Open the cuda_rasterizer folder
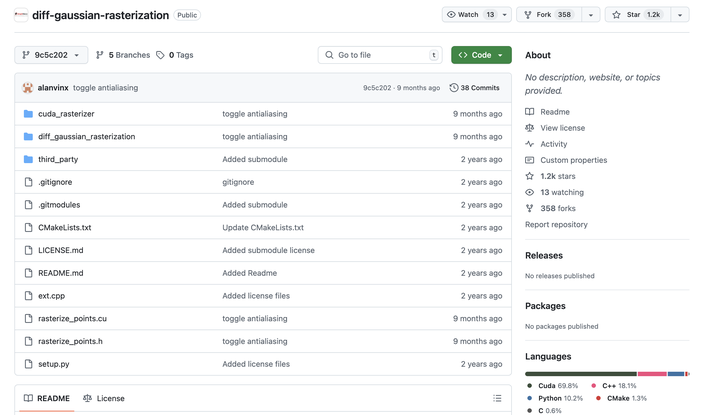This screenshot has height=415, width=720. tap(66, 114)
